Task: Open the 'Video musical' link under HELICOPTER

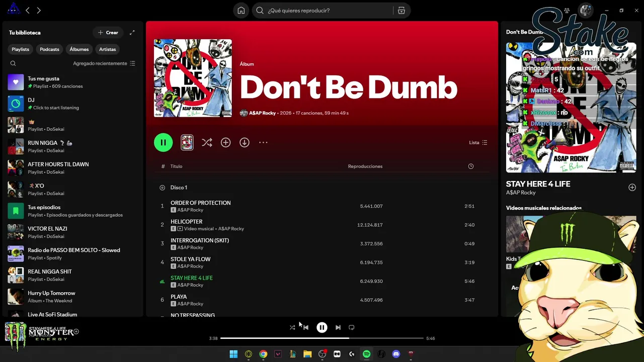Action: click(x=199, y=229)
